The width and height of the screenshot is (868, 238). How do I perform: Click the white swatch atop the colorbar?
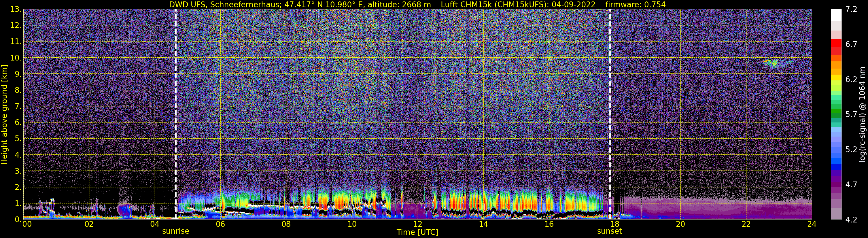(836, 15)
